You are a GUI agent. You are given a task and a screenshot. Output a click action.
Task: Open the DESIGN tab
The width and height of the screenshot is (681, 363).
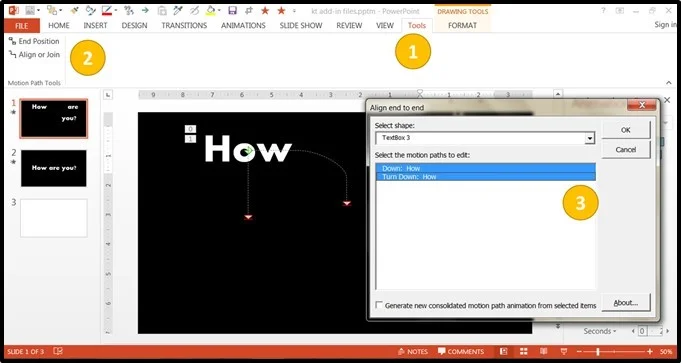coord(134,26)
